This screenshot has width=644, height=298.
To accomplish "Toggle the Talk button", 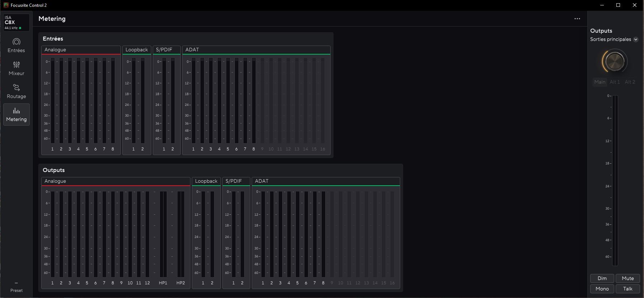I will [628, 289].
